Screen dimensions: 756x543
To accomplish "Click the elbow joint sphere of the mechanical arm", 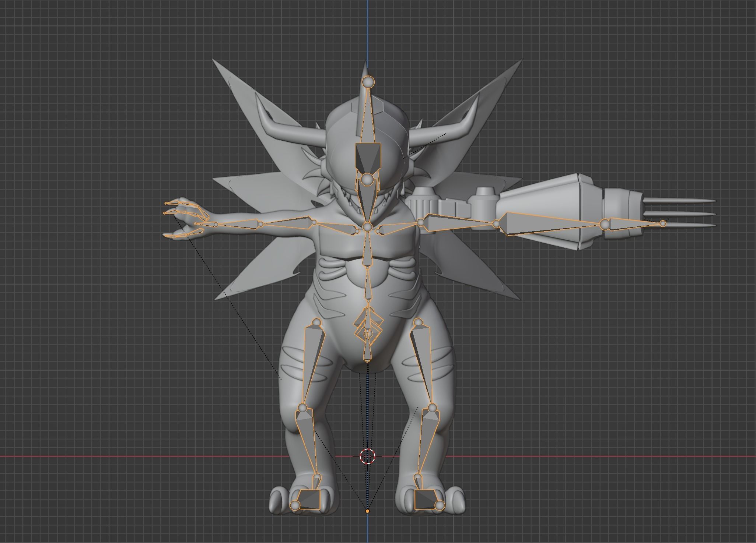I will 496,223.
